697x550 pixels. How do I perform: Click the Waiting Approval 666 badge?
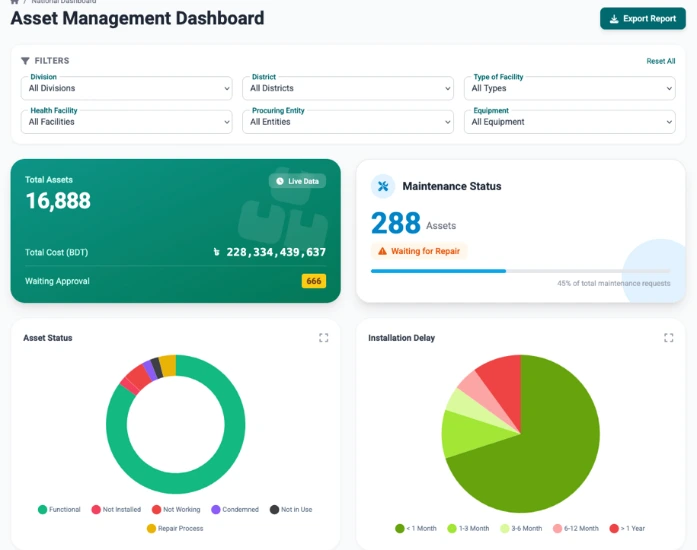click(x=313, y=281)
